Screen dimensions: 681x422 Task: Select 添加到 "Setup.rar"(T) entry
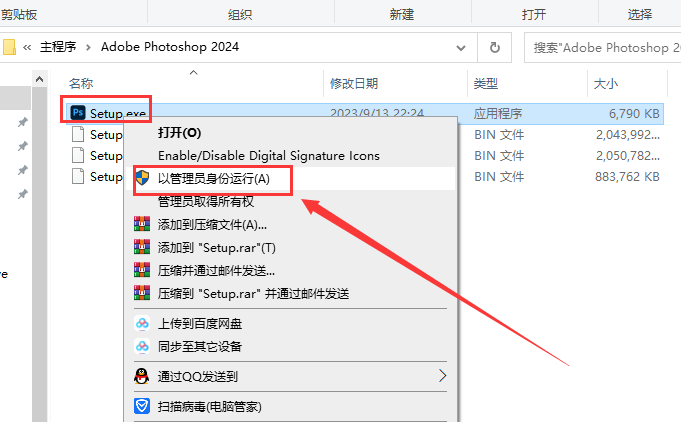217,247
